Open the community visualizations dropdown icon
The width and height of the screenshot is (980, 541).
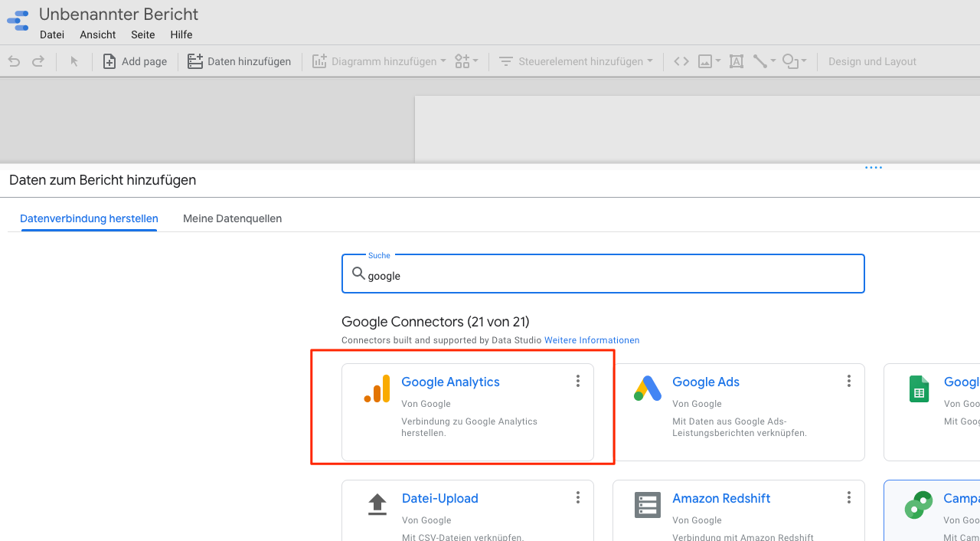(466, 61)
